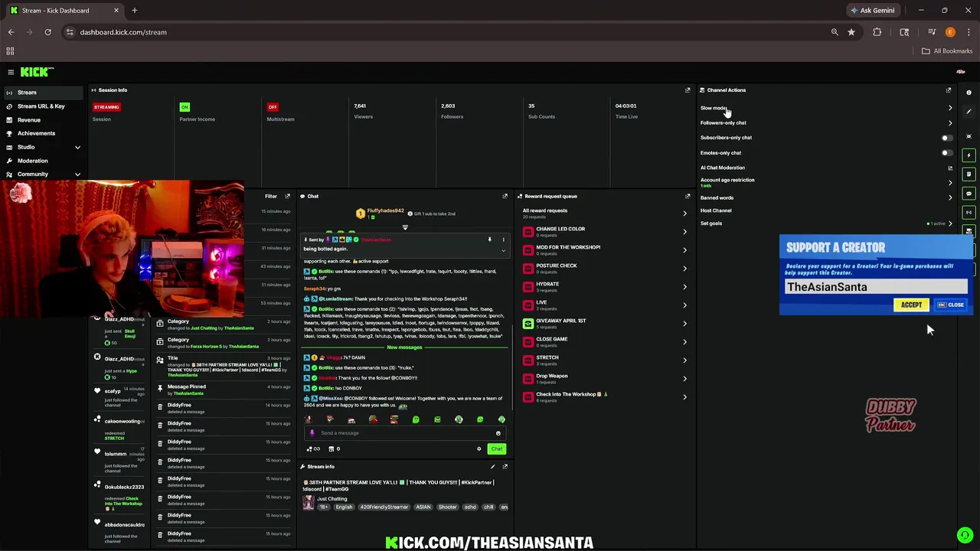Open a new browser tab
The height and width of the screenshot is (551, 980).
click(x=134, y=11)
